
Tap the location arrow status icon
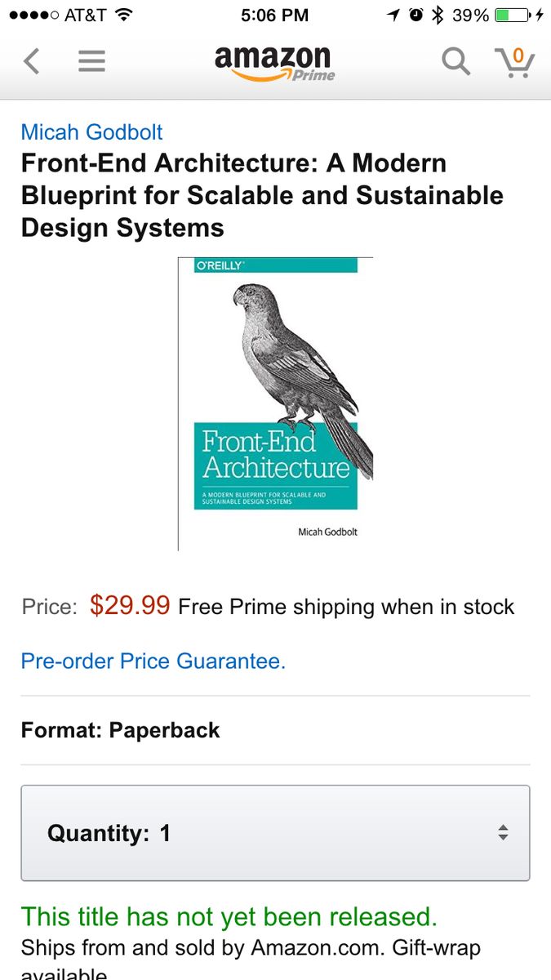[x=393, y=15]
